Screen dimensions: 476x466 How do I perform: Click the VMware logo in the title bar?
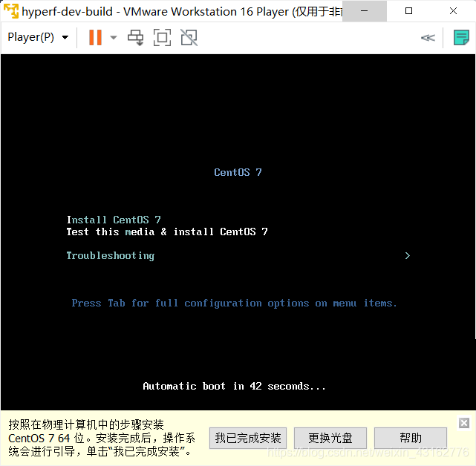pos(11,11)
